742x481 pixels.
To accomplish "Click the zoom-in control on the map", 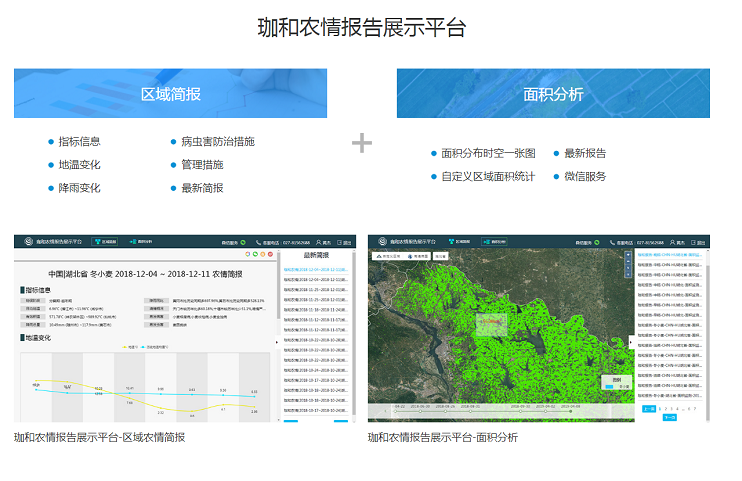I will [627, 255].
